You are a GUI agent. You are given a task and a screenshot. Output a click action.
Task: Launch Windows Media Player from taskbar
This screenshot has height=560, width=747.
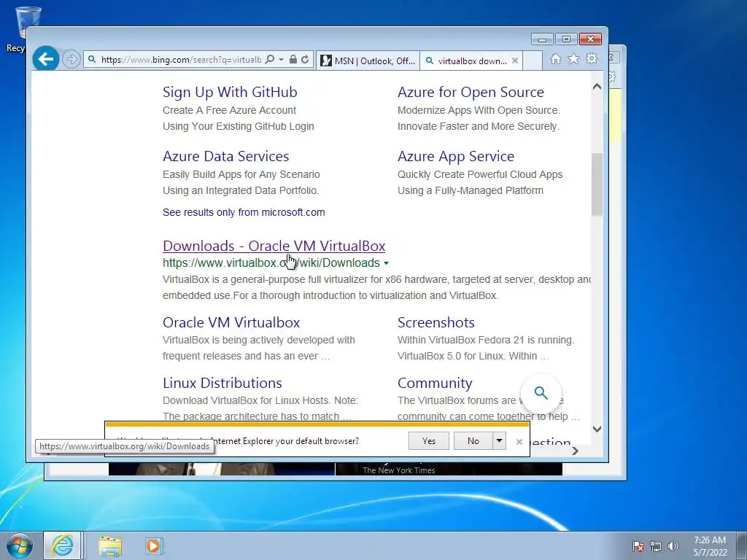pyautogui.click(x=154, y=545)
